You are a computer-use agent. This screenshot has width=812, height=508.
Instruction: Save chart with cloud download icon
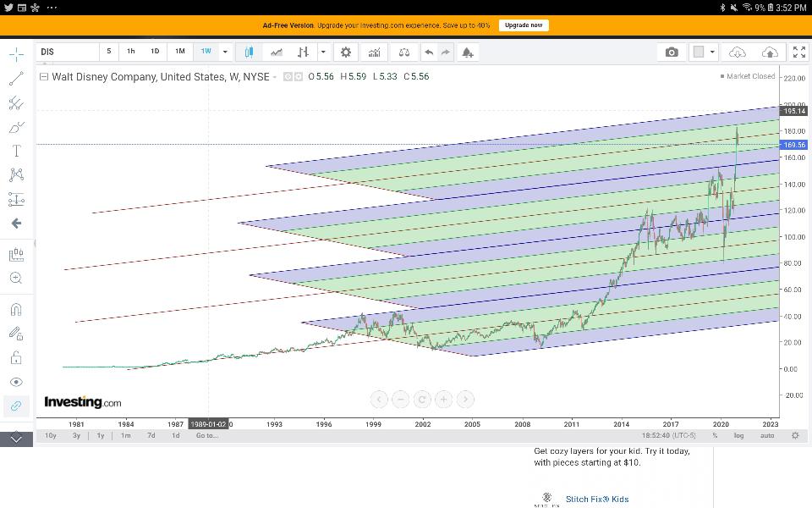pos(737,52)
